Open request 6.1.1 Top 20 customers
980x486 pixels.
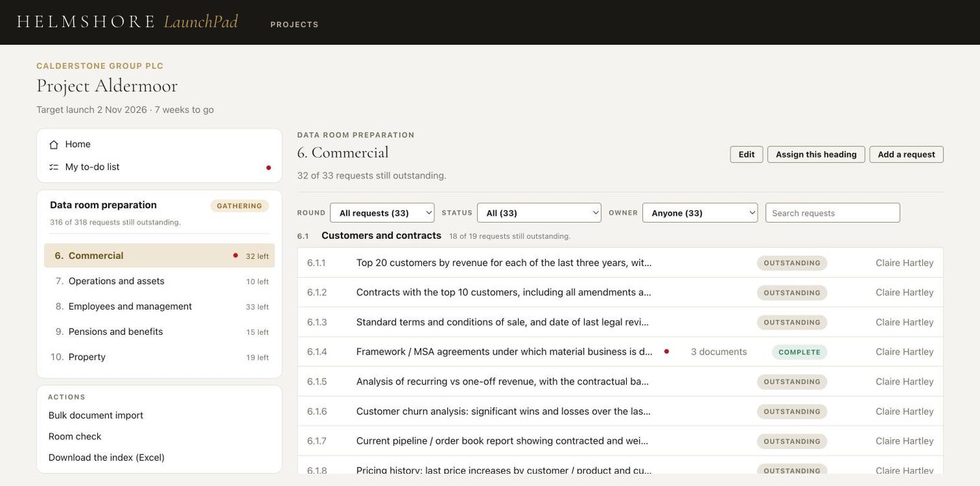coord(620,263)
